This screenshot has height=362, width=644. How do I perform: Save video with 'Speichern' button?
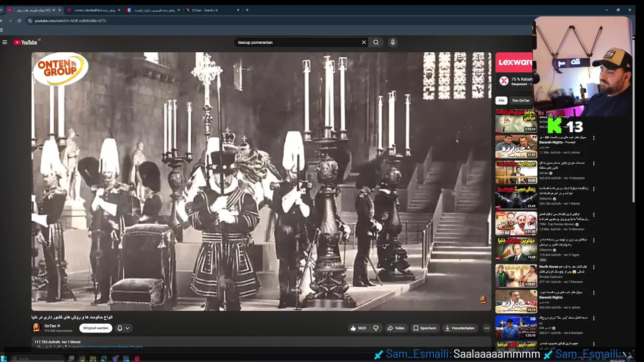point(425,328)
